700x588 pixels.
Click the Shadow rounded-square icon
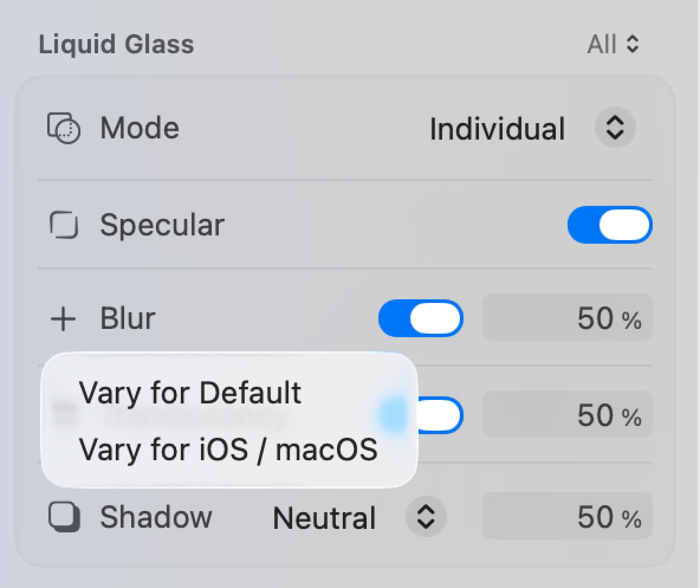pos(63,517)
